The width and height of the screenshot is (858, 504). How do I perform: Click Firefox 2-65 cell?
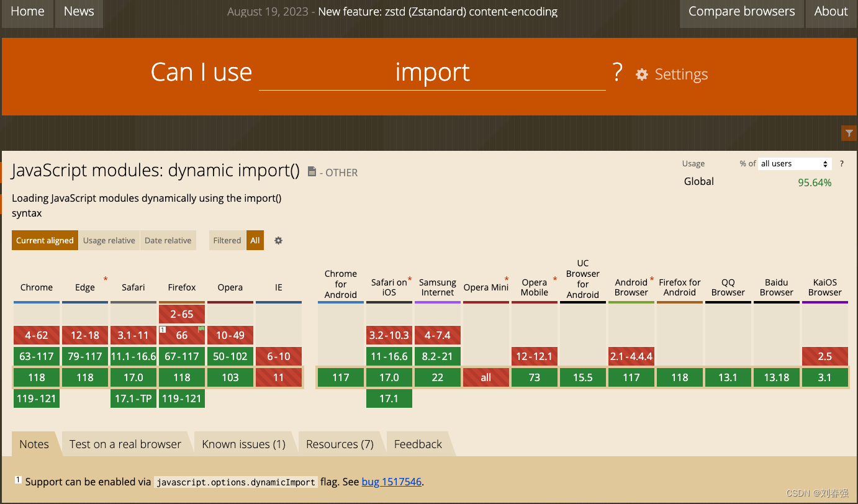click(x=182, y=314)
